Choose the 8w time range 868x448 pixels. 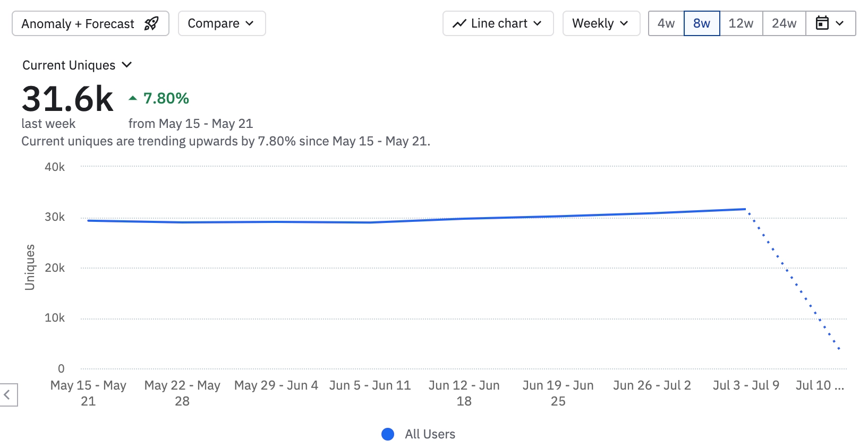click(702, 23)
